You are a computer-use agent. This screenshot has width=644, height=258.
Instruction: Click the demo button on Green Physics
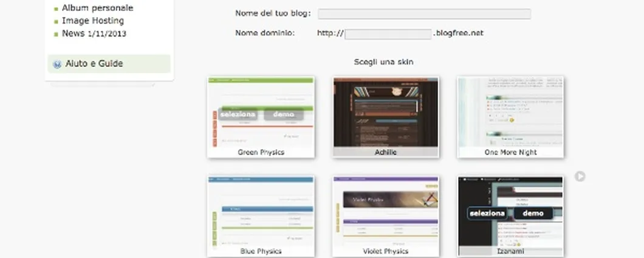click(283, 114)
